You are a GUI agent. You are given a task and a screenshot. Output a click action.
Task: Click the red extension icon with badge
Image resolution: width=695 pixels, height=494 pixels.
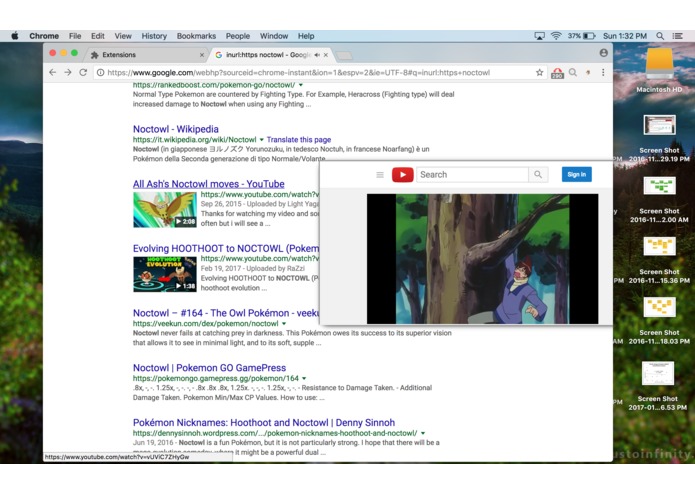557,73
